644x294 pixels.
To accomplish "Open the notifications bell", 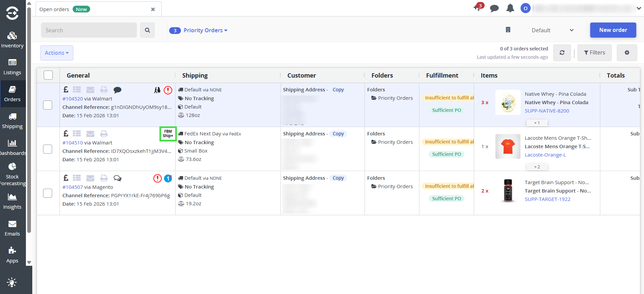I will (x=510, y=8).
